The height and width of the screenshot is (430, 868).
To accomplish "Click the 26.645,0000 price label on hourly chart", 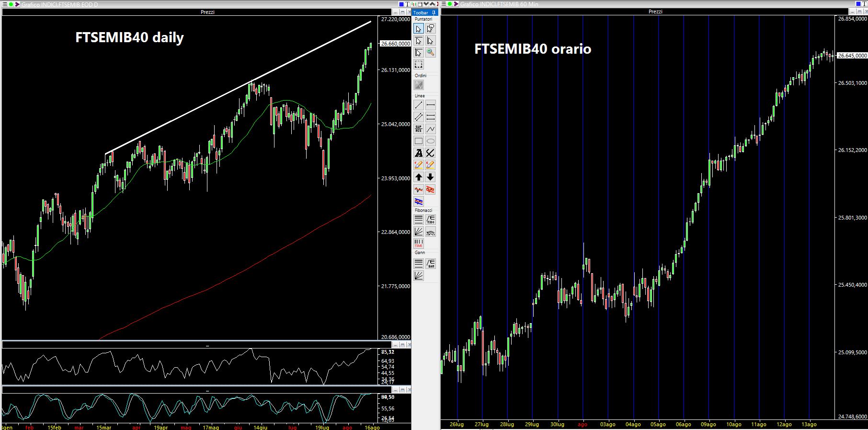I will coord(852,56).
